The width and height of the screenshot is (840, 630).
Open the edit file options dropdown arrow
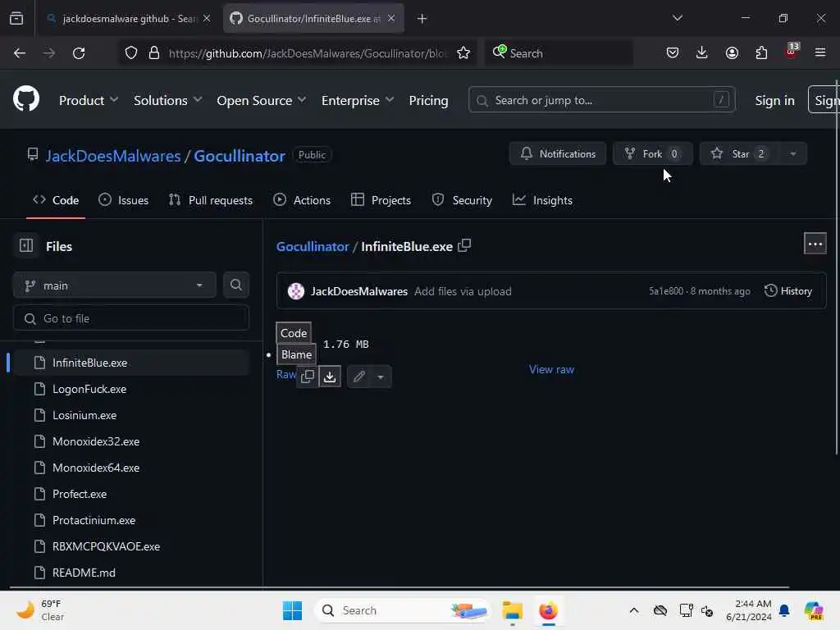coord(381,377)
